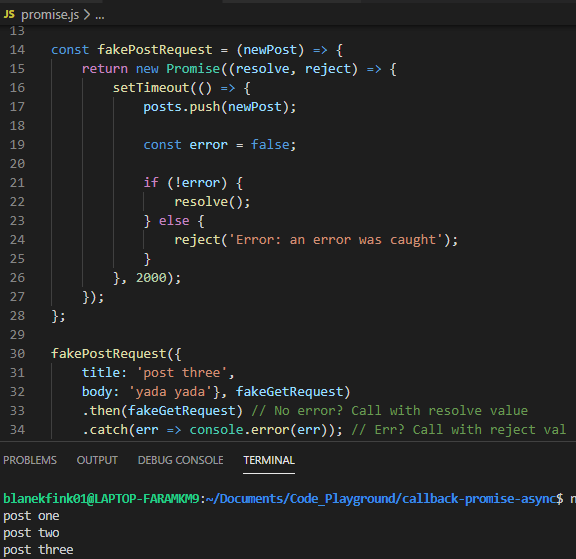Click setTimeout on line 16
Image resolution: width=576 pixels, height=559 pixels.
[x=151, y=88]
